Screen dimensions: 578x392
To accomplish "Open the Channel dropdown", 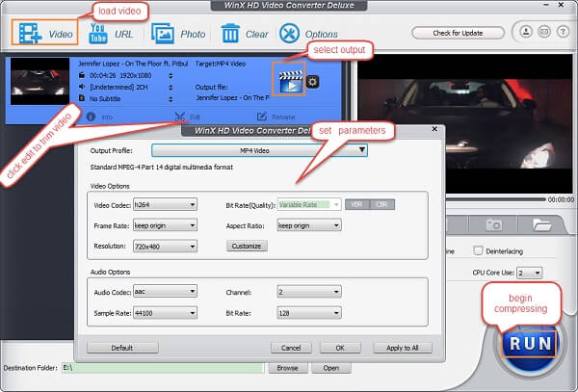I will (x=309, y=292).
